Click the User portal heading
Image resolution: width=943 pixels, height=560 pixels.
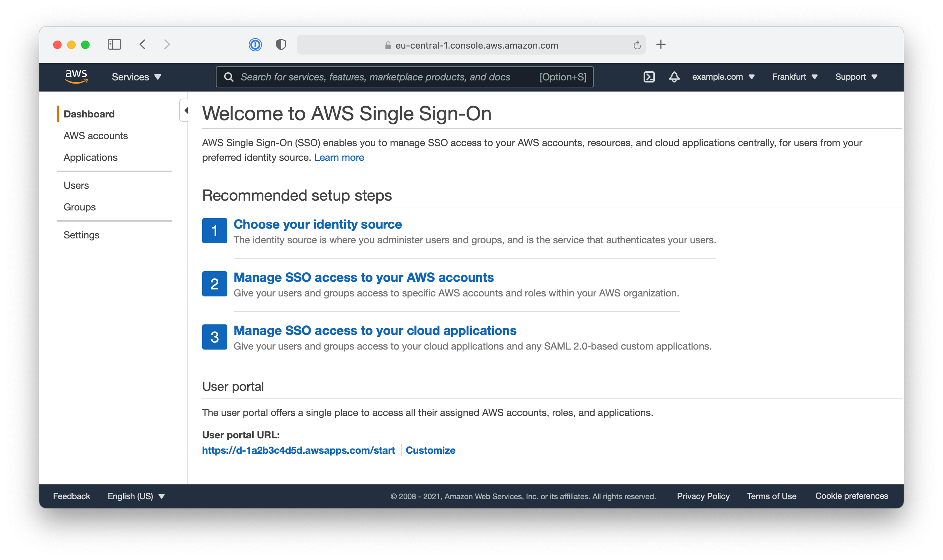(x=233, y=386)
